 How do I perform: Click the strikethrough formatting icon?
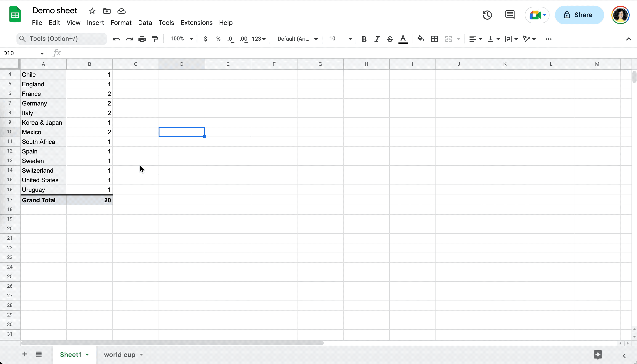(390, 39)
